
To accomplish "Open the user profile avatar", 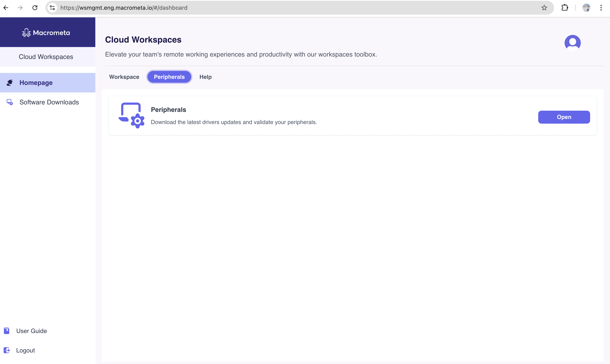I will coord(573,42).
